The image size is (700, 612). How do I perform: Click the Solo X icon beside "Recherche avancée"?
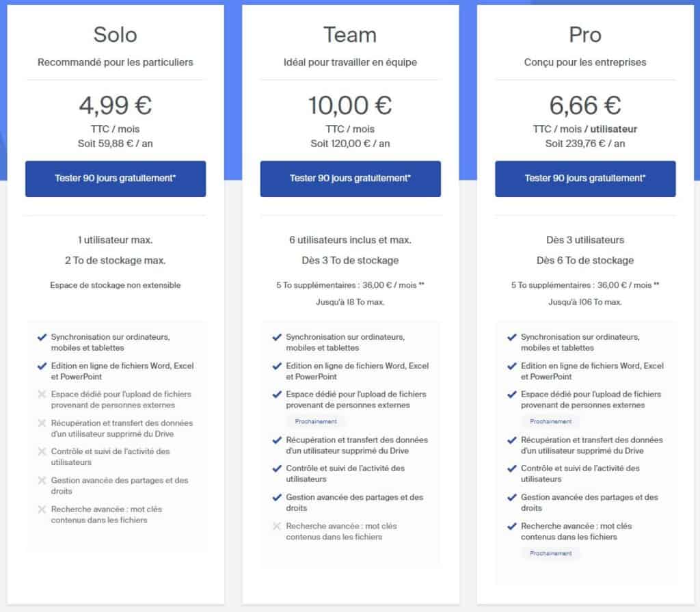pyautogui.click(x=42, y=509)
